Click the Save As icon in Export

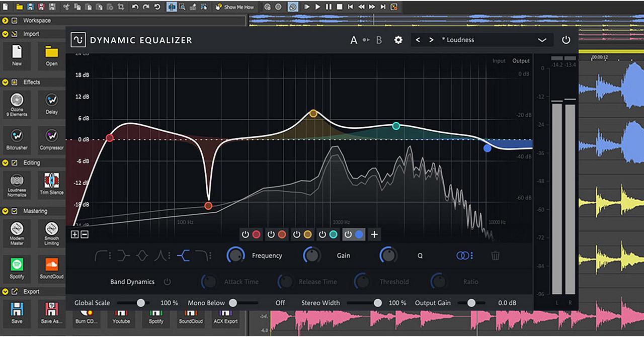coord(51,309)
